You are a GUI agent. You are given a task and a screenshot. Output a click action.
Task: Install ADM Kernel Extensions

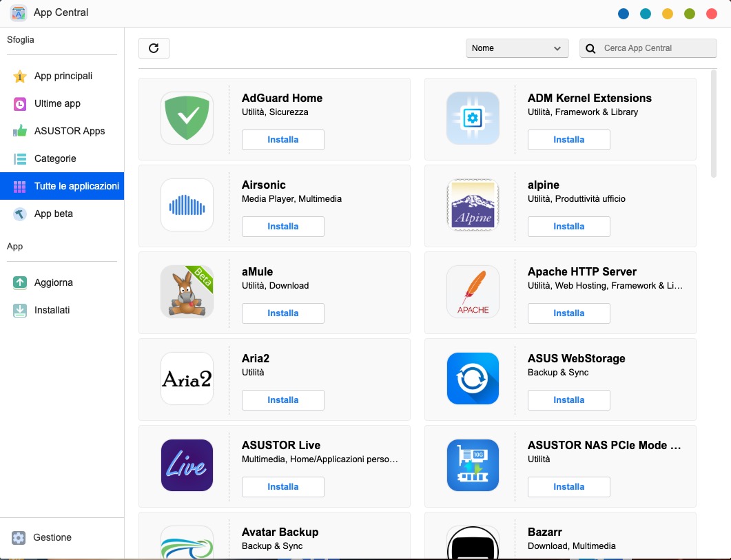click(569, 140)
